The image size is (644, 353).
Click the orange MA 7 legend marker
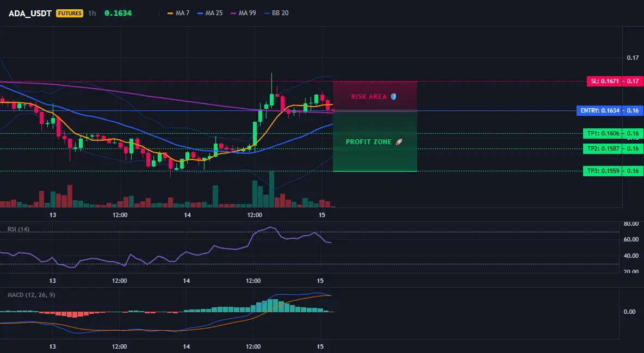[170, 13]
